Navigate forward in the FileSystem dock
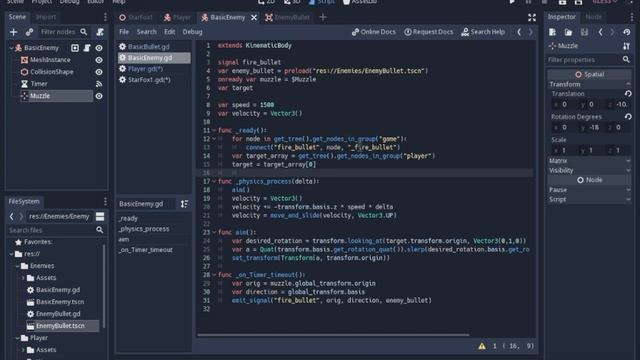640x360 pixels. coord(21,216)
